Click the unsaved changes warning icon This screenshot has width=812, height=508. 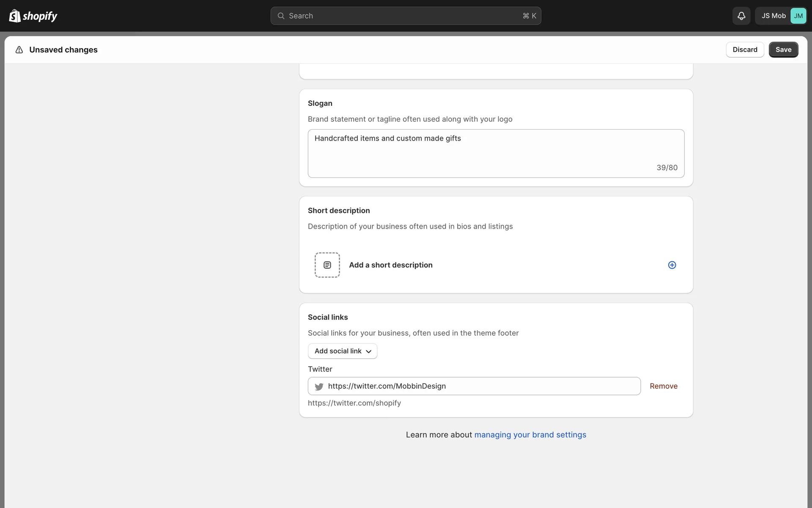(19, 50)
